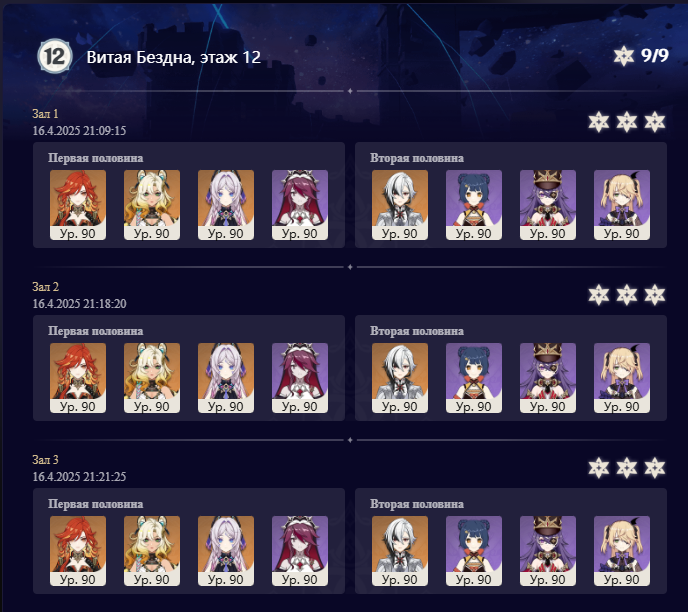
Task: Click middle star of Зал 3 rating
Action: [627, 467]
